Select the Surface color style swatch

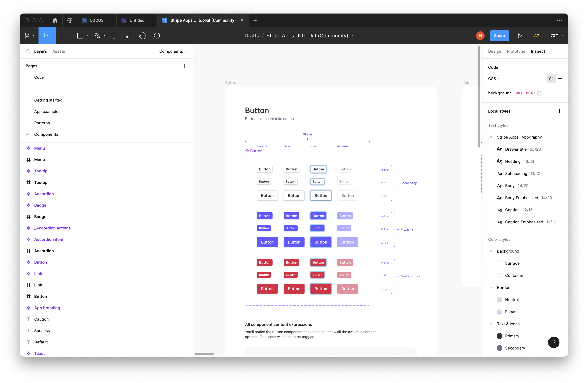[499, 263]
